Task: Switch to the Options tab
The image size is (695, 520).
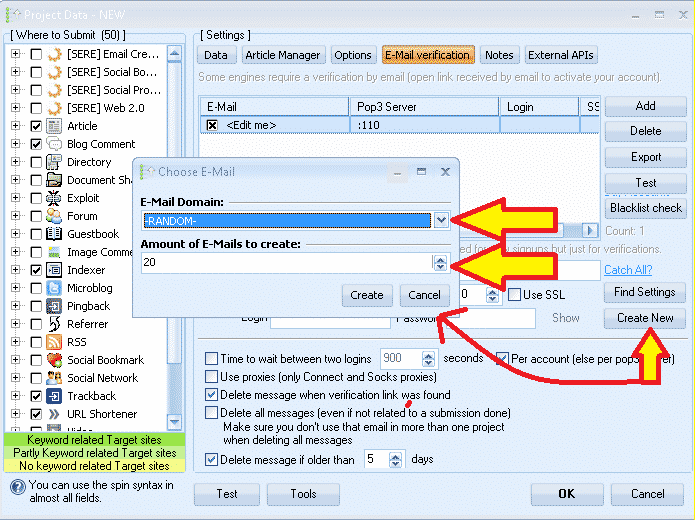Action: tap(353, 55)
